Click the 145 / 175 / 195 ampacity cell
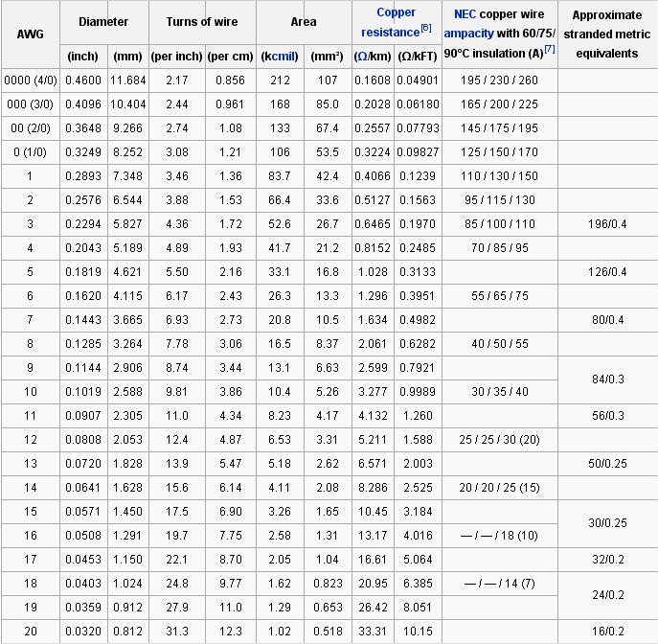The width and height of the screenshot is (658, 644). coord(499,128)
